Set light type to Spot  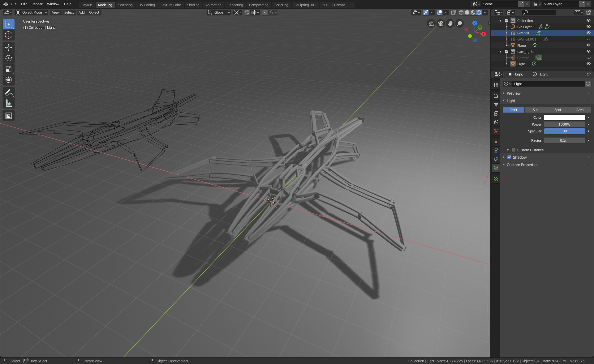point(557,110)
